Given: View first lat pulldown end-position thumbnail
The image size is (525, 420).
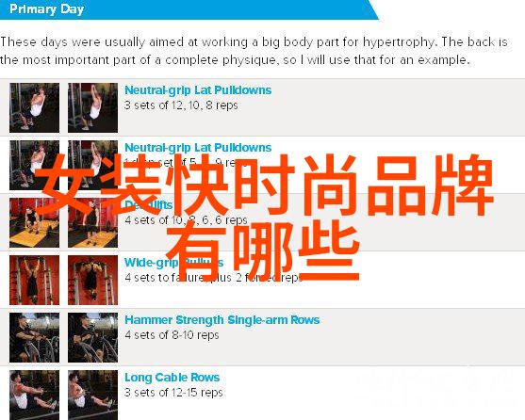Looking at the screenshot, I should coord(92,107).
